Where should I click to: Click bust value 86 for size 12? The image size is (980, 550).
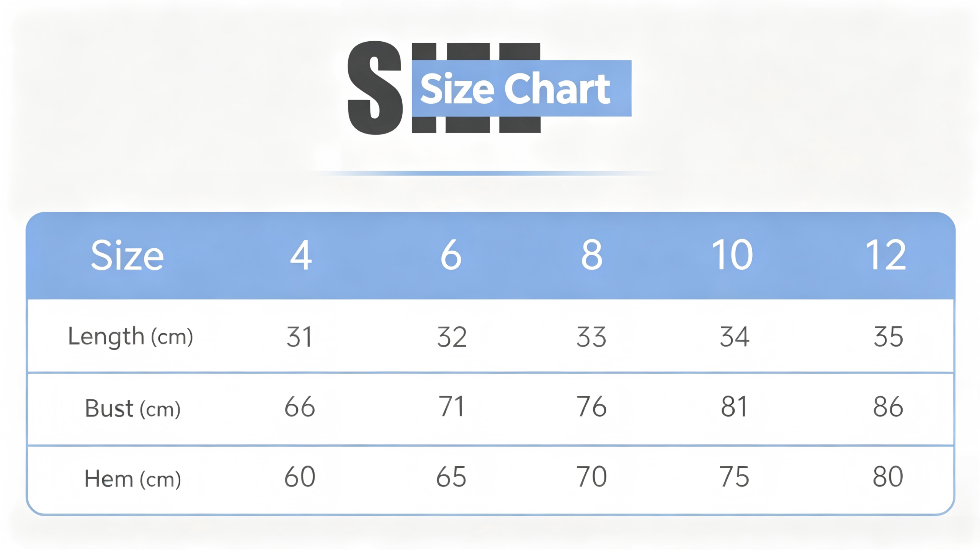pos(888,407)
